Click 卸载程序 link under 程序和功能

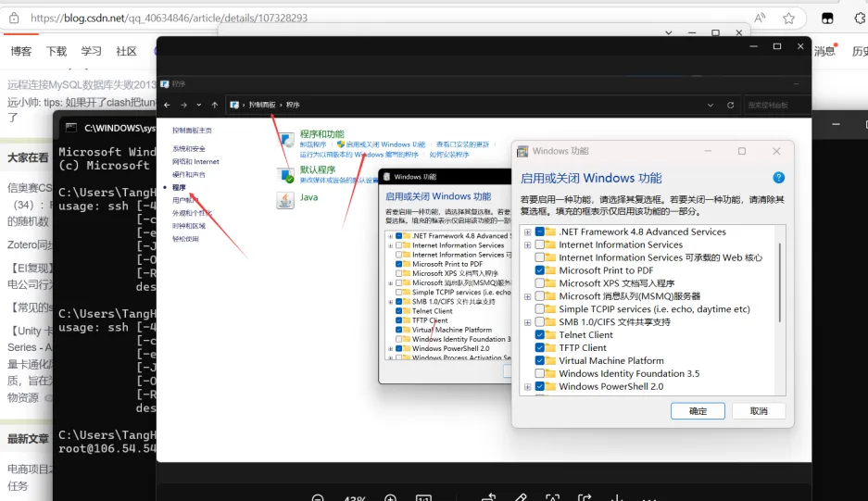[x=313, y=144]
